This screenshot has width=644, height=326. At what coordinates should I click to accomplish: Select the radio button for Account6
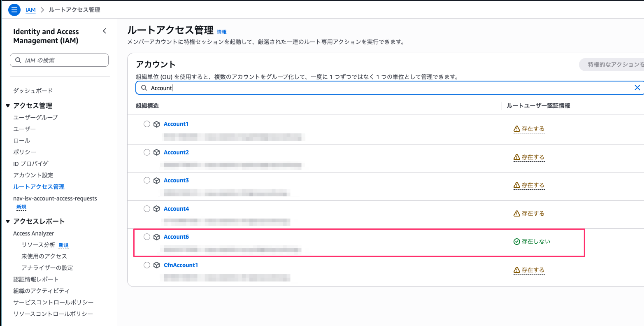point(147,237)
